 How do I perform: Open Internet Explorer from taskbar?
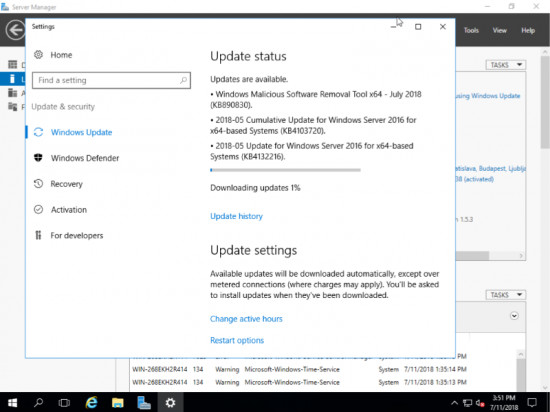91,403
